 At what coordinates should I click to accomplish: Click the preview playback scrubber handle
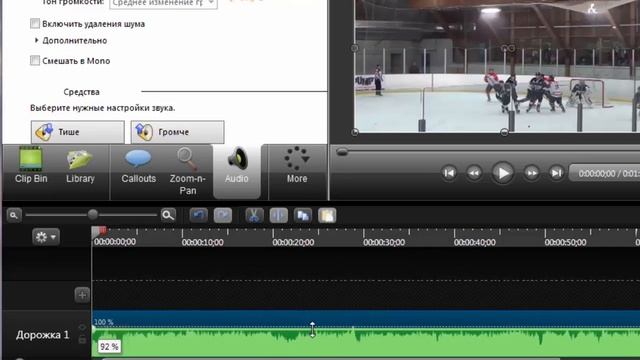pyautogui.click(x=342, y=152)
